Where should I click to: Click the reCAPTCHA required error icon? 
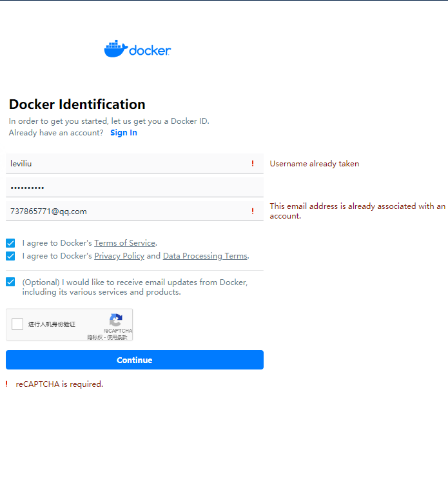(6, 384)
